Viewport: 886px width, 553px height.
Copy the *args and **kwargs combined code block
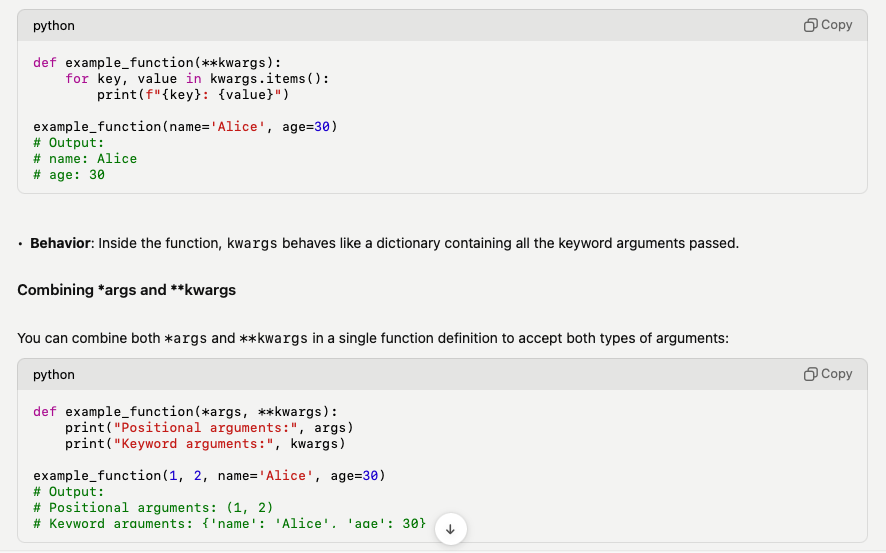pos(828,374)
